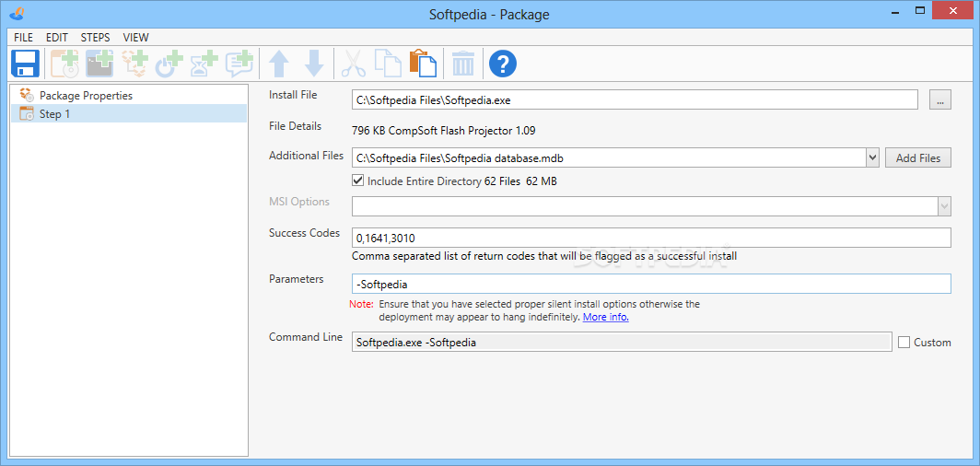Close the Softpedia - Package window

tap(954, 11)
